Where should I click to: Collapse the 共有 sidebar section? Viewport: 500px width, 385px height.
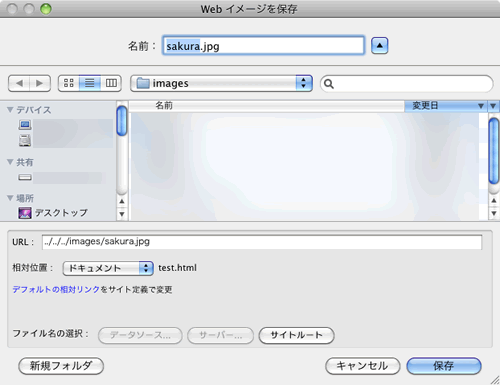(x=10, y=162)
